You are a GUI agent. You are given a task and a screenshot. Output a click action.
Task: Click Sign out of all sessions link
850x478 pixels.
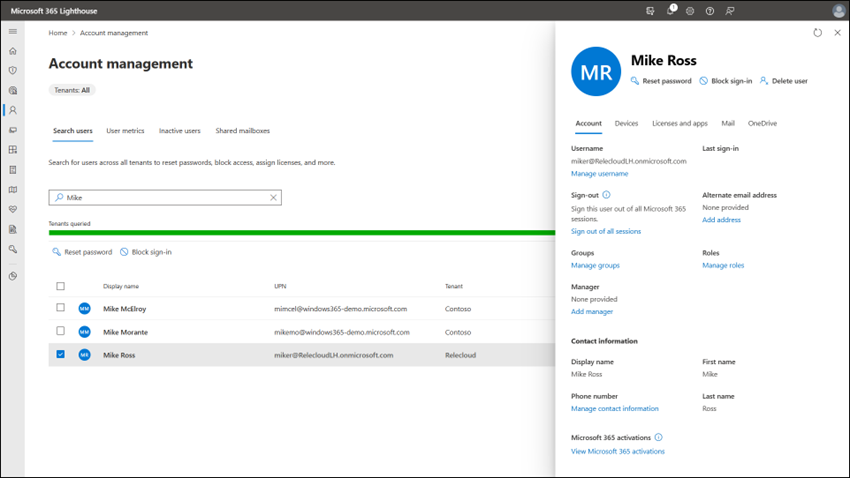coord(606,231)
